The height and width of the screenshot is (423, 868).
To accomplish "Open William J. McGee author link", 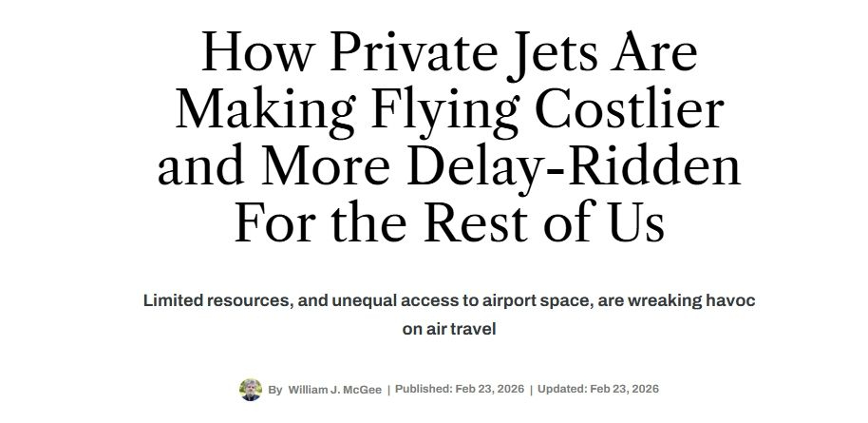I will click(334, 390).
